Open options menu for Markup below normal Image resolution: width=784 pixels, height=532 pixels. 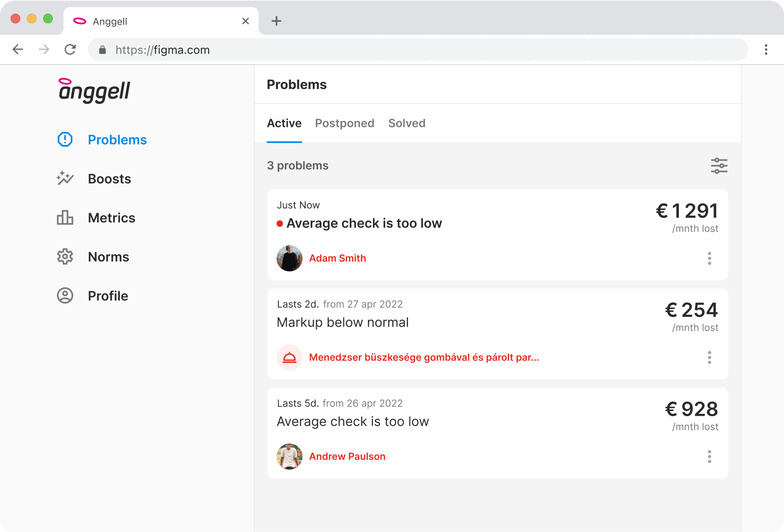point(709,357)
